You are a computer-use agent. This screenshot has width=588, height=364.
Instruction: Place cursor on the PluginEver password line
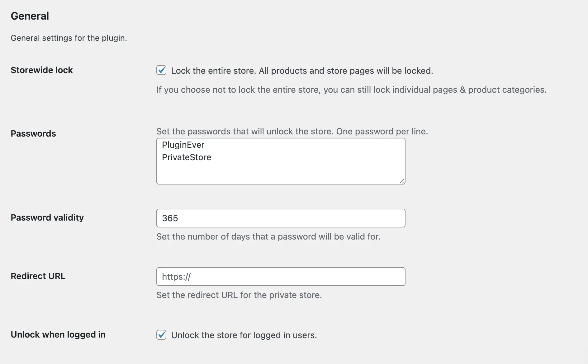183,145
